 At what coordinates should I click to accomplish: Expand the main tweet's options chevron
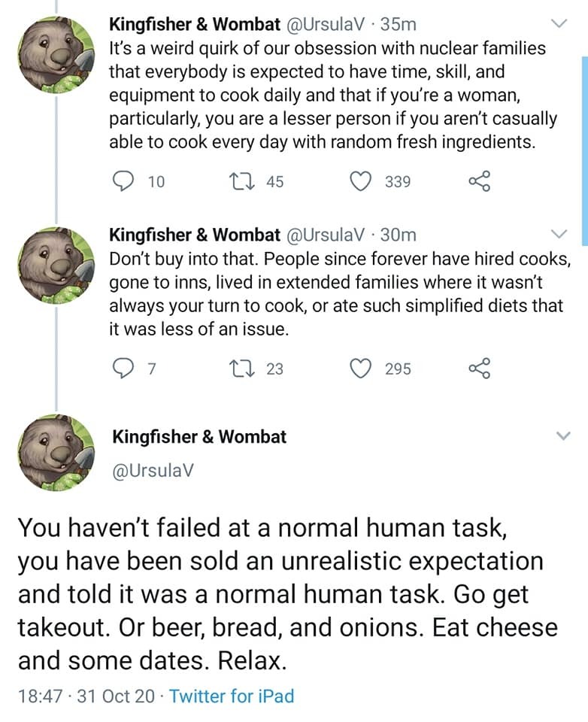[x=563, y=436]
